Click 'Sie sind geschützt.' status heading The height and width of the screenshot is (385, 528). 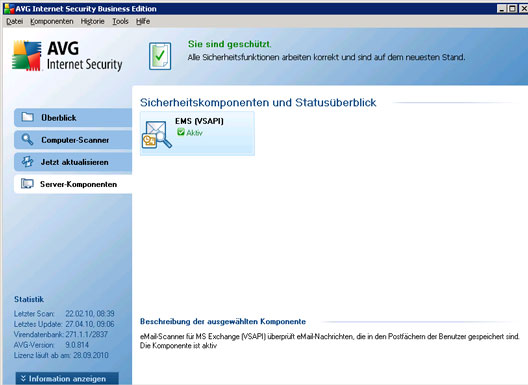[229, 44]
